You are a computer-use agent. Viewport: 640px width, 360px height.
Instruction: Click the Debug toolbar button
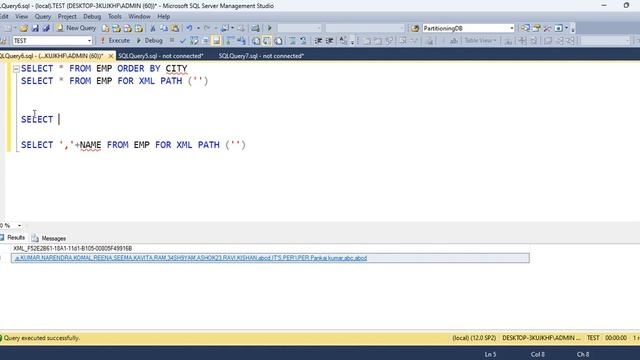click(x=149, y=41)
